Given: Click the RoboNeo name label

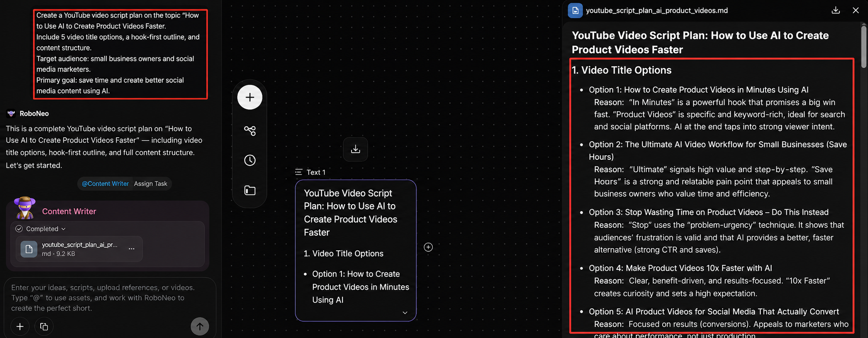Looking at the screenshot, I should point(34,114).
